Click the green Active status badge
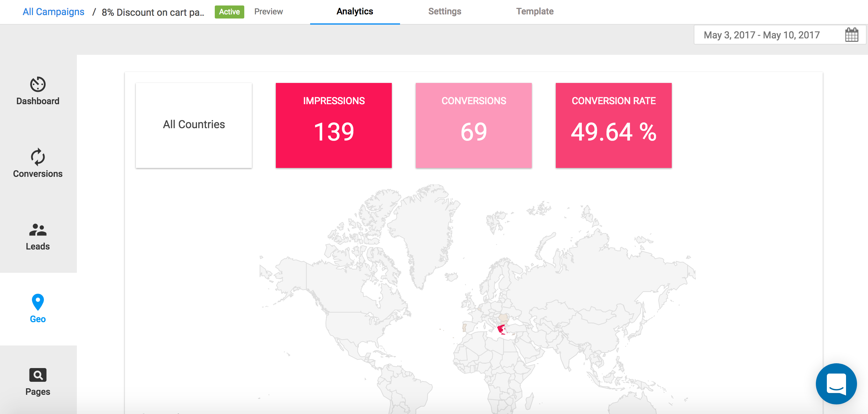The width and height of the screenshot is (868, 414). 229,12
